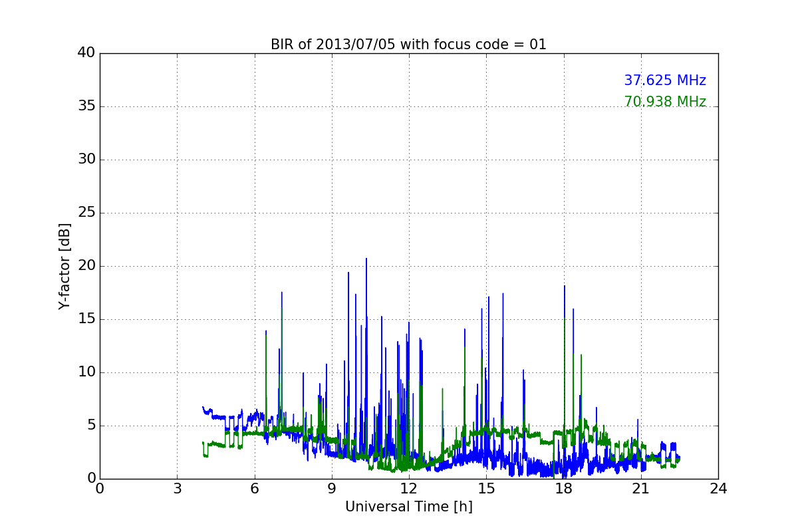Viewport: 798px width, 532px height.
Task: Click the x-axis tick label '18'
Action: [564, 488]
